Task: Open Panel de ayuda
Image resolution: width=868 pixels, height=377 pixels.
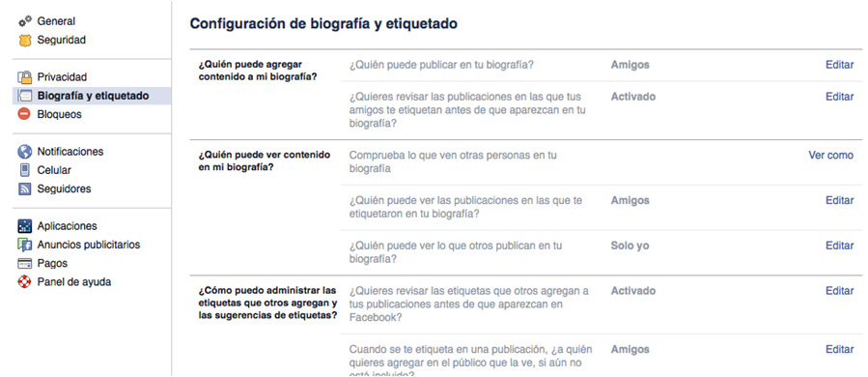Action: [x=74, y=282]
